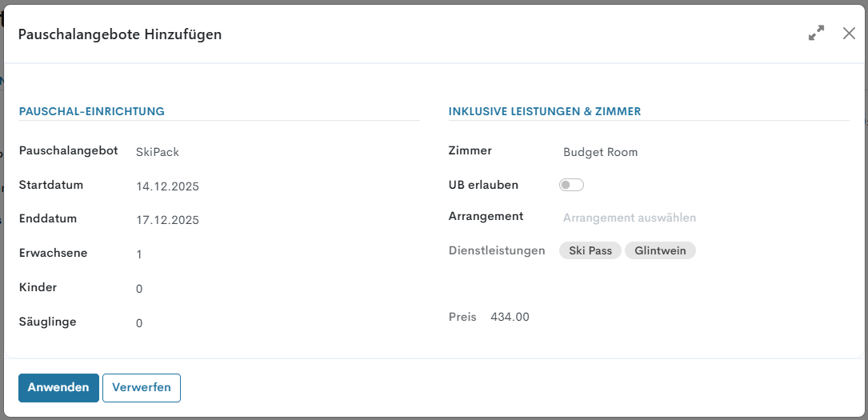Open the Zimmer Budget Room selector
Image resolution: width=868 pixels, height=420 pixels.
coord(600,152)
